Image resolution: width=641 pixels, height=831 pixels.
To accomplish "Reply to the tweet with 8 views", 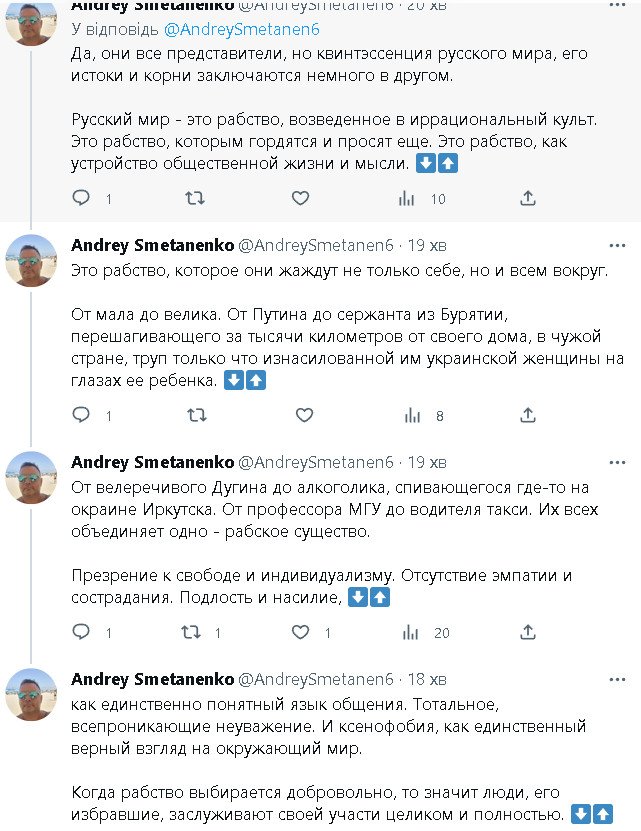I will tap(82, 415).
